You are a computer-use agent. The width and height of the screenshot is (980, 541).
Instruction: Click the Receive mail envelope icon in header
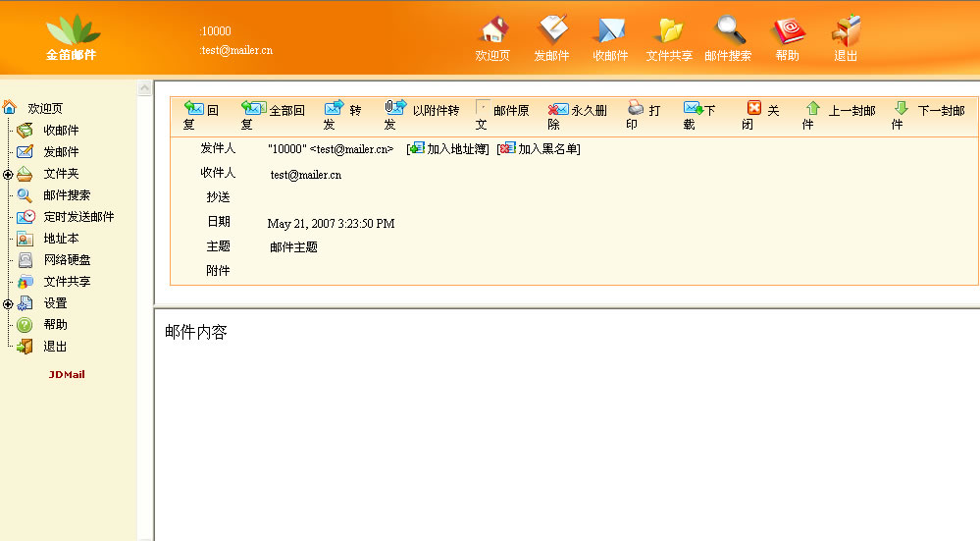coord(610,31)
